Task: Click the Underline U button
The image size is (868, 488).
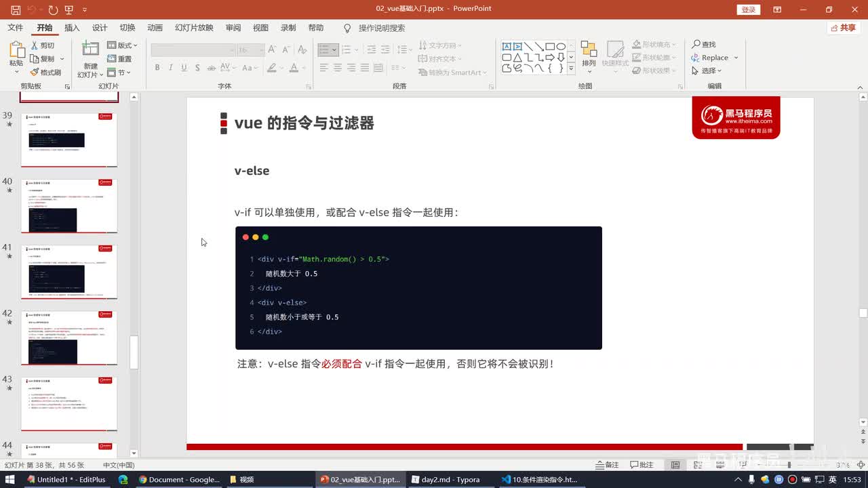Action: pyautogui.click(x=184, y=68)
